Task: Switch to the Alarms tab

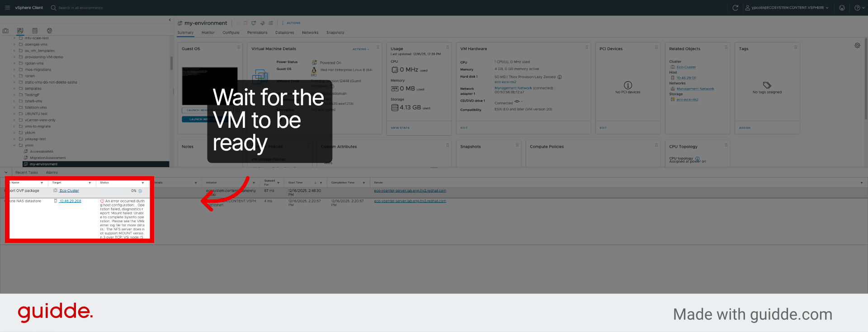Action: click(x=52, y=173)
